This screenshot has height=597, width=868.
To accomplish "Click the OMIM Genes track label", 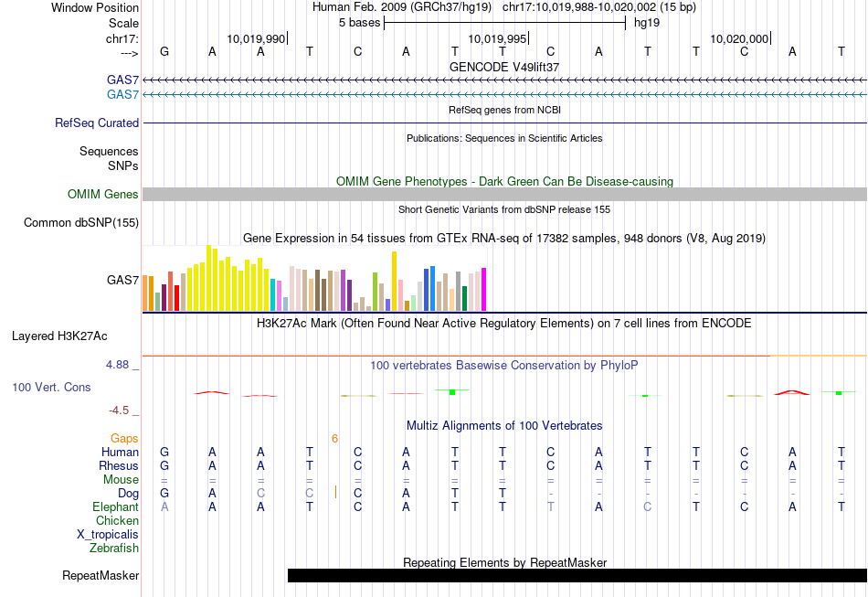I will (102, 194).
